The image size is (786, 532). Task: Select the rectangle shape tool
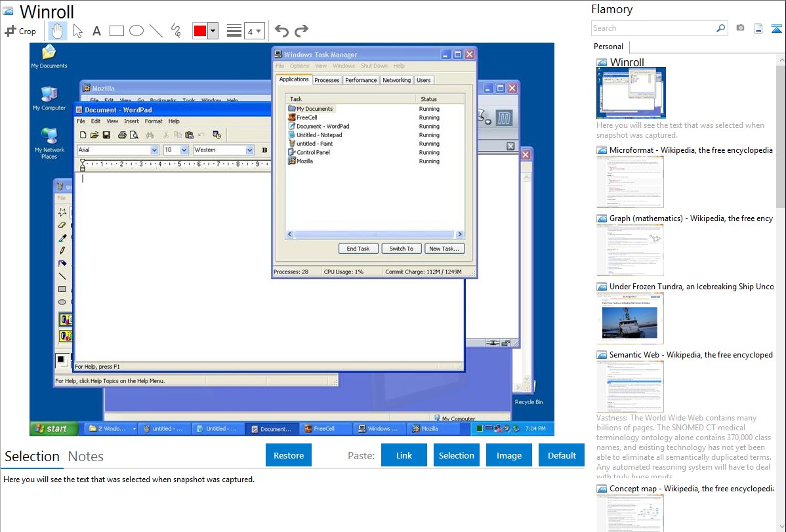[117, 31]
